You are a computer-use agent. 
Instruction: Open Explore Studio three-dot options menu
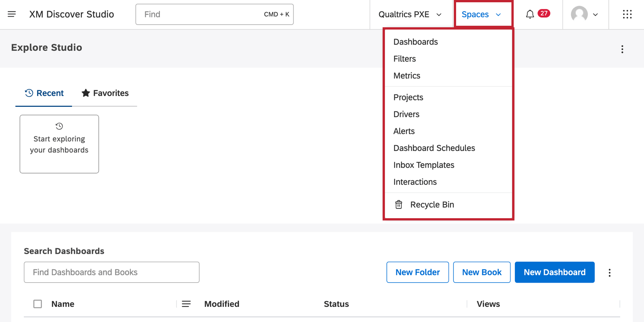[x=622, y=49]
